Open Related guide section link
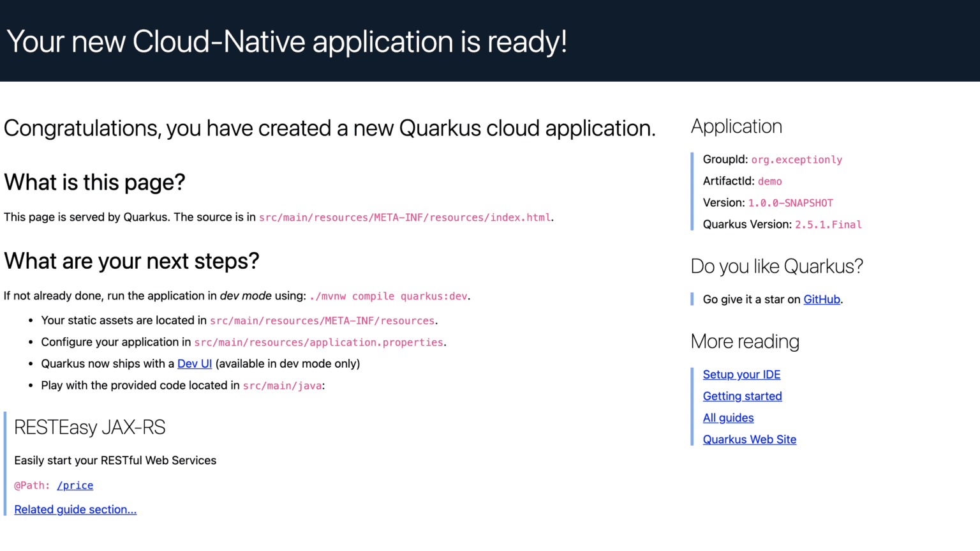Screen dimensions: 980x551 [75, 509]
